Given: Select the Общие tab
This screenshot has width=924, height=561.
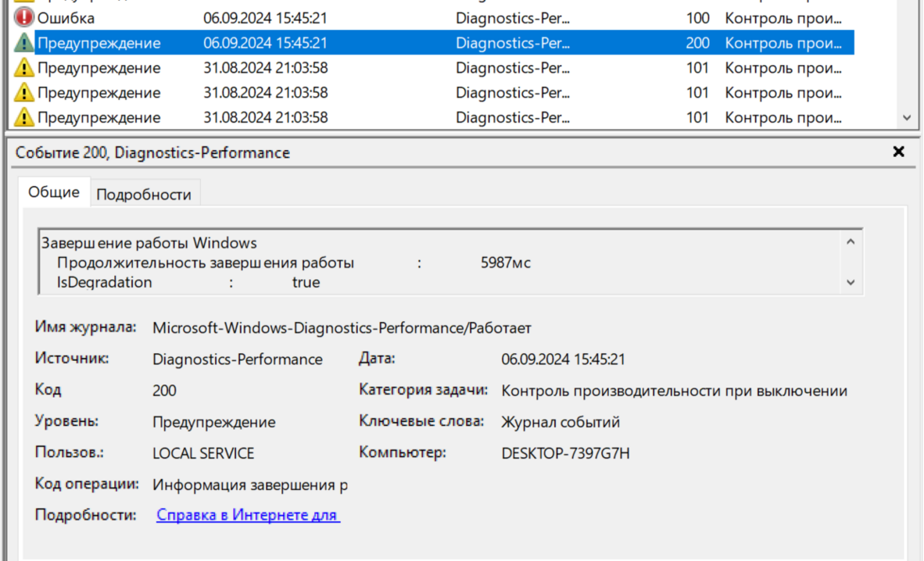Looking at the screenshot, I should [x=54, y=192].
